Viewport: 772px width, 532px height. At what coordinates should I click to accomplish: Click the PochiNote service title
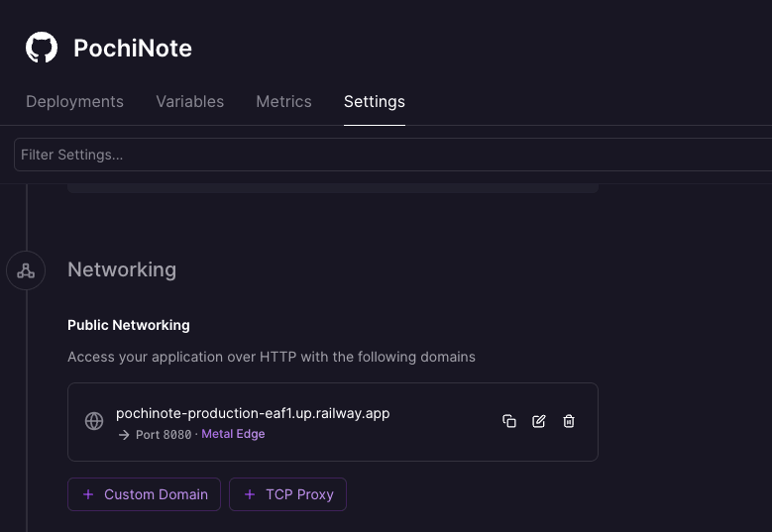coord(133,49)
